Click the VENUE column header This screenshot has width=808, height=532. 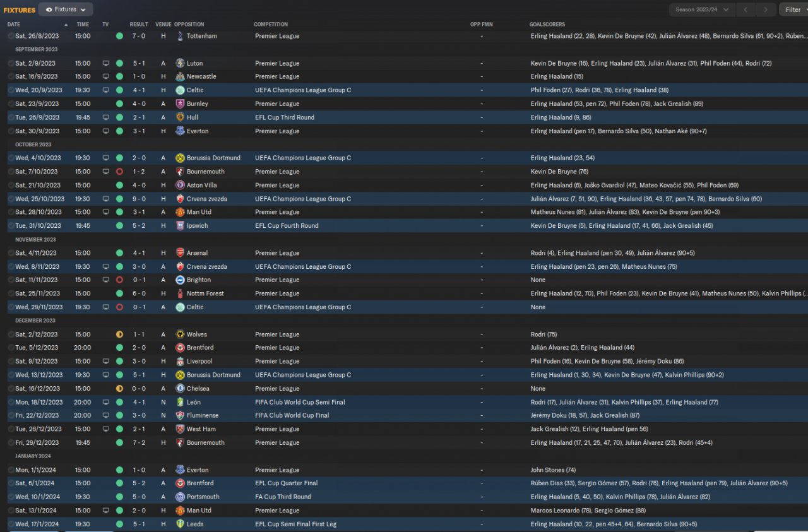click(x=163, y=24)
